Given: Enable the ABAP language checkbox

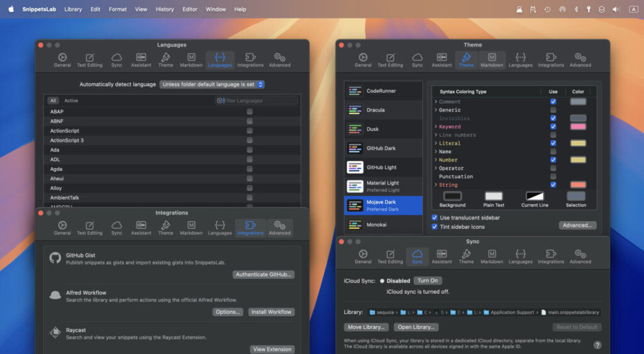Looking at the screenshot, I should [250, 112].
